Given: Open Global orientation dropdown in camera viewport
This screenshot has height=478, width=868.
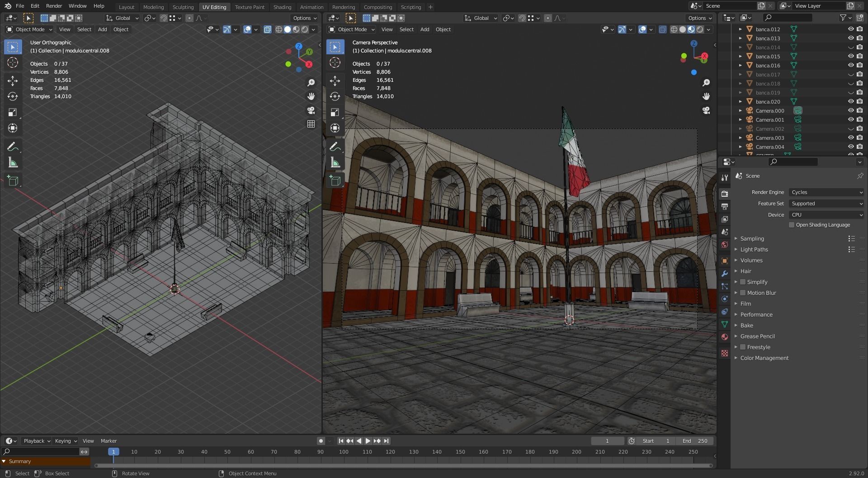Looking at the screenshot, I should 481,18.
